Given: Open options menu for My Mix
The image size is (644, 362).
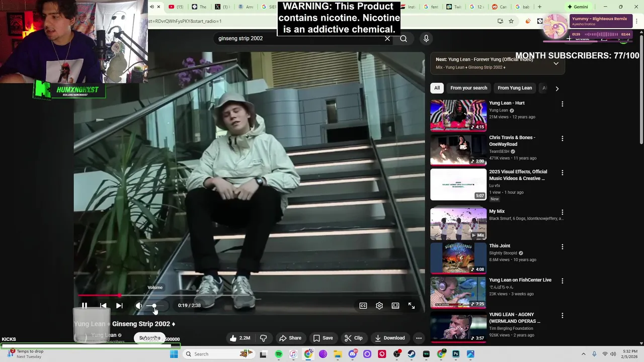Looking at the screenshot, I should tap(562, 212).
